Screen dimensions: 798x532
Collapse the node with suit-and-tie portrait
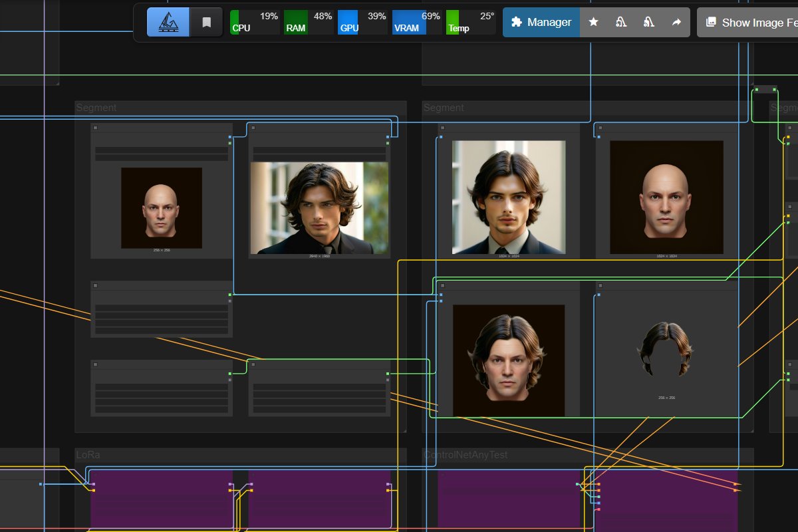(x=442, y=128)
